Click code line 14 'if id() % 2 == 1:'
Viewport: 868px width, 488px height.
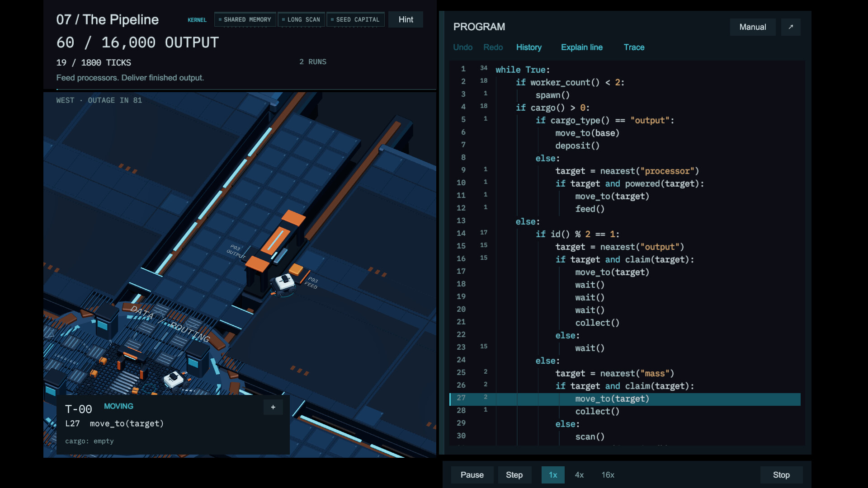[577, 235]
